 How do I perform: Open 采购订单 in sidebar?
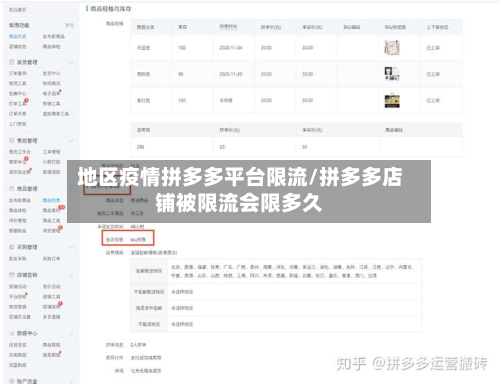point(51,259)
